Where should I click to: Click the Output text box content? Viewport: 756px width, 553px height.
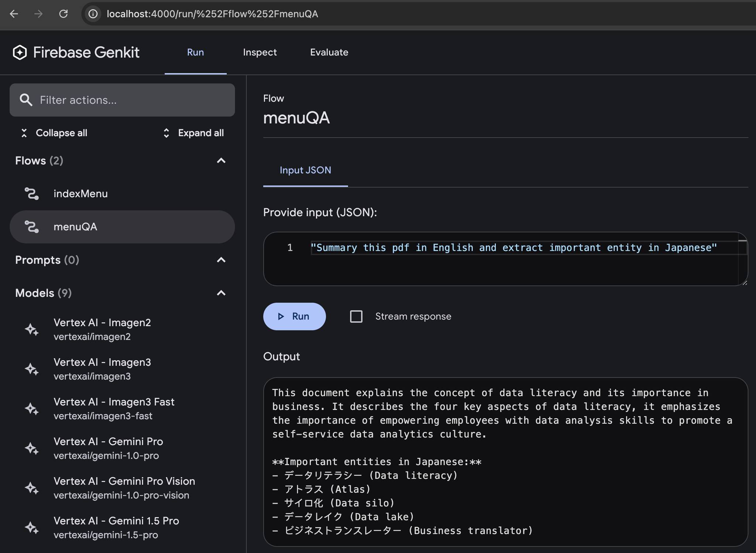(505, 462)
